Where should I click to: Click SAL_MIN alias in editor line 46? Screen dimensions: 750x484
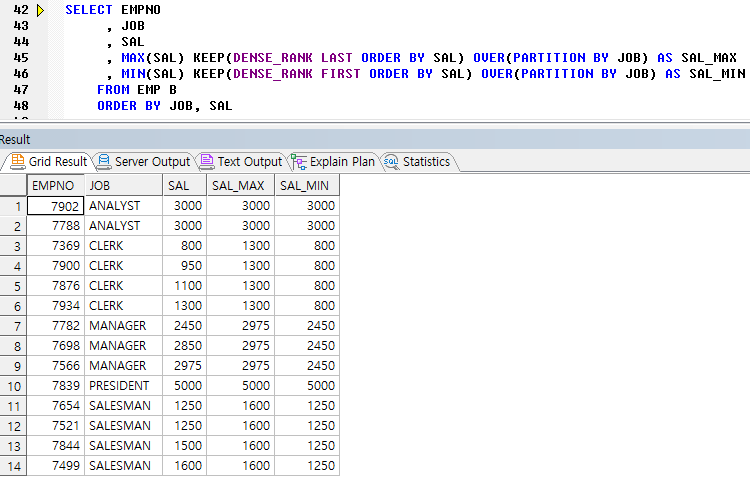coord(717,74)
